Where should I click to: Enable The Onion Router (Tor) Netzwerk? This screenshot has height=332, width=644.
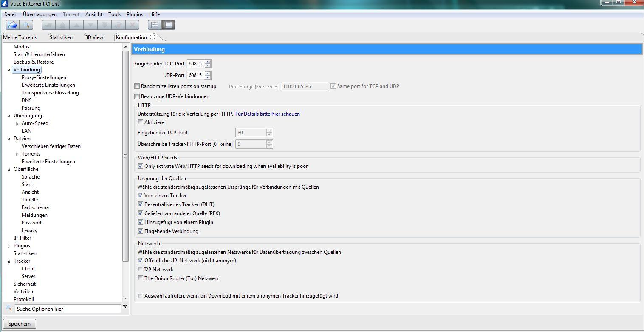(140, 278)
